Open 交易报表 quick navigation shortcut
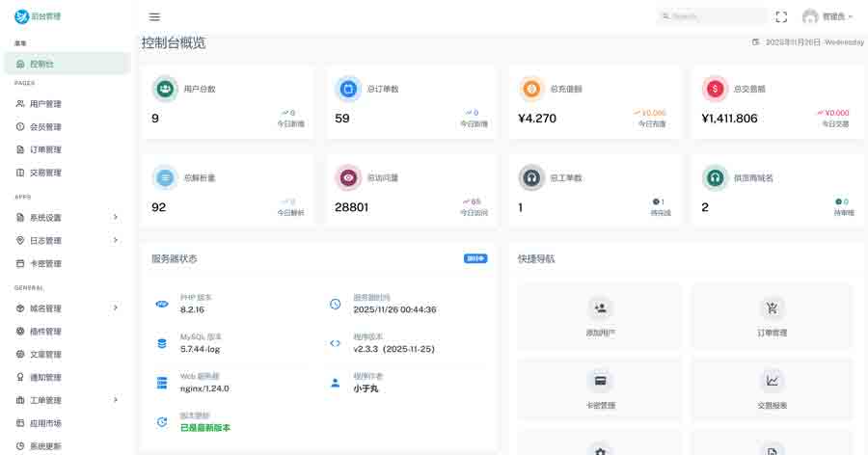Screen dimensions: 868x455 [x=772, y=388]
